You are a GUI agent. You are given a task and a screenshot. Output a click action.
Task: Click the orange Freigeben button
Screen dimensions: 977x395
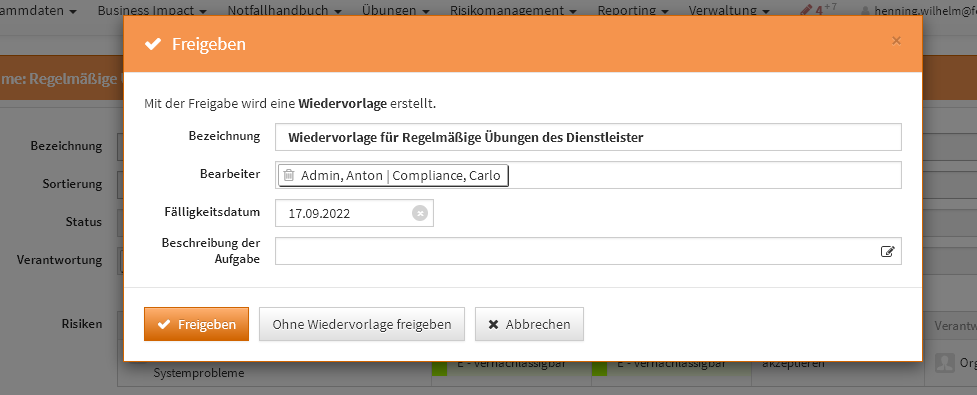pyautogui.click(x=196, y=324)
